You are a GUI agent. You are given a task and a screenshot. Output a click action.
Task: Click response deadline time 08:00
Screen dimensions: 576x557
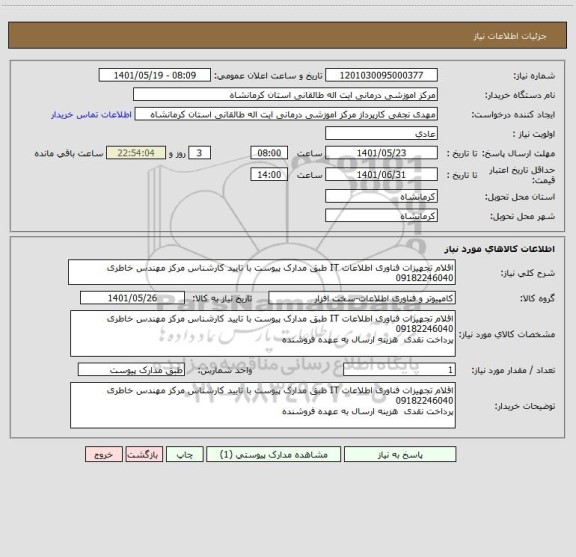[269, 153]
